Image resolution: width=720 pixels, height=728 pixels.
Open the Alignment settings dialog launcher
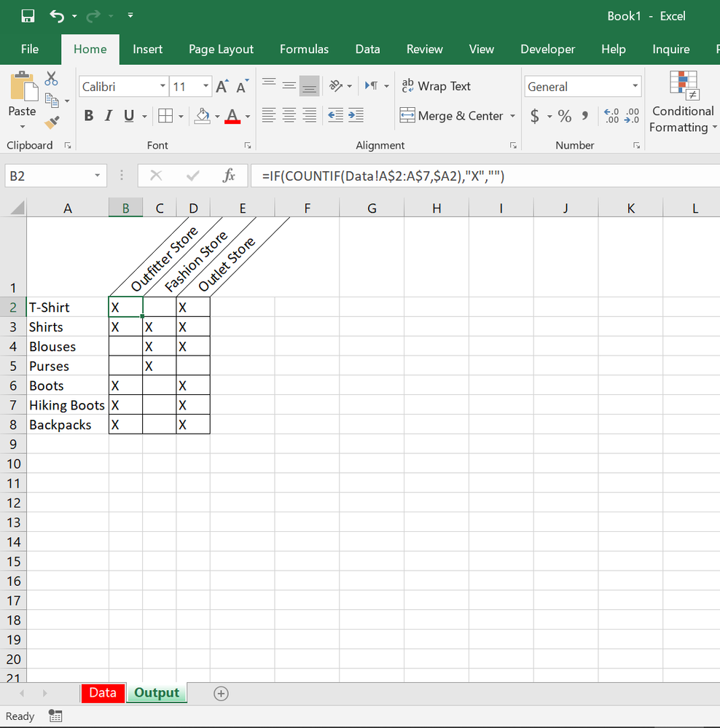[x=514, y=146]
